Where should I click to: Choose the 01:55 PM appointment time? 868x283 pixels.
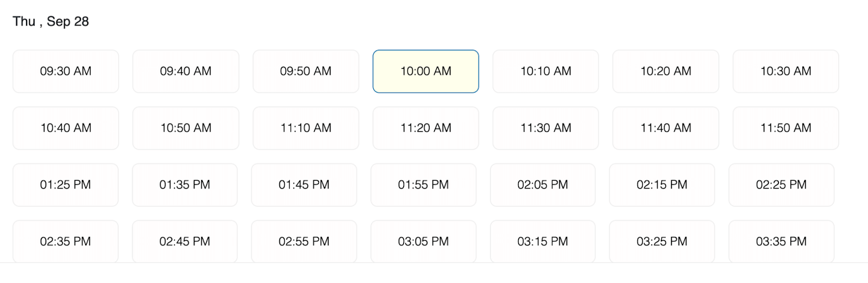click(423, 185)
